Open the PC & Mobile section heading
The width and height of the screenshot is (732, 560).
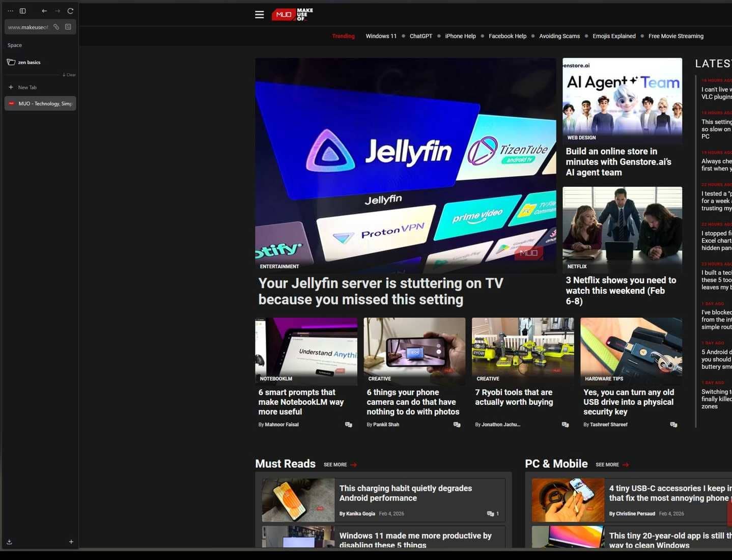pyautogui.click(x=556, y=464)
